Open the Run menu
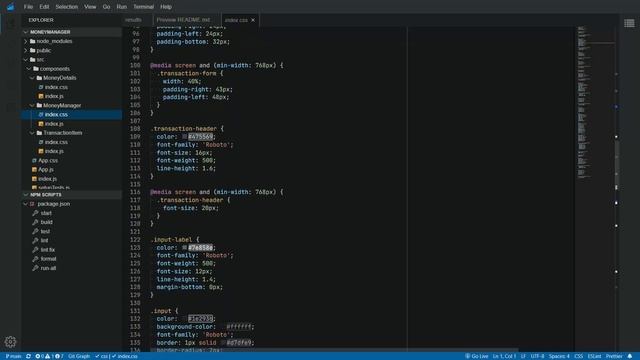640x360 pixels. [122, 7]
